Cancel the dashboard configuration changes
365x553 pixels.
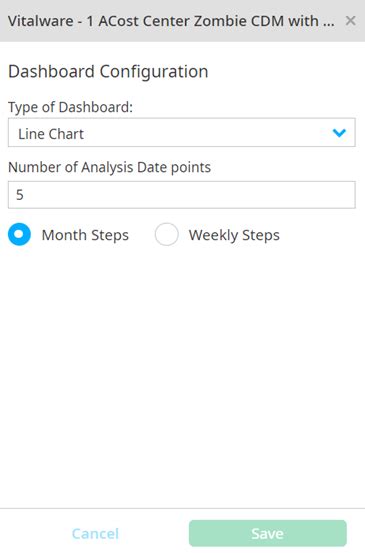[95, 534]
